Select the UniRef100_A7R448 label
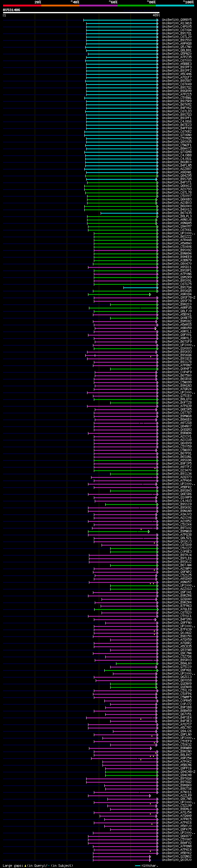Screen dimensions: 197x868 176,240
